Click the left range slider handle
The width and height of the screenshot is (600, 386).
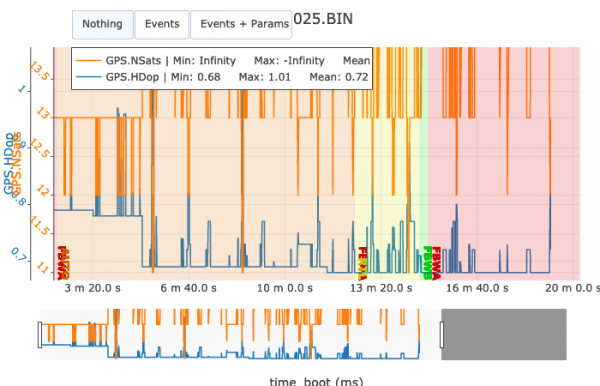click(x=40, y=335)
